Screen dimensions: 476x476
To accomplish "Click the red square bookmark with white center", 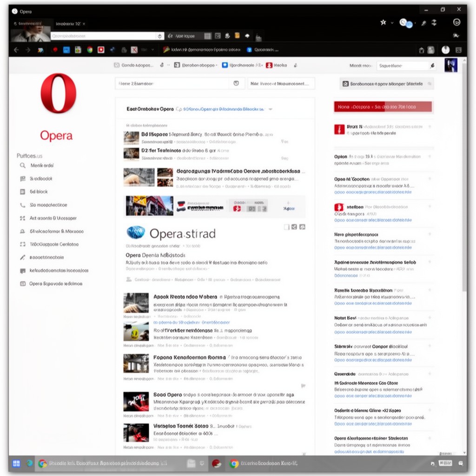I will tap(101, 50).
